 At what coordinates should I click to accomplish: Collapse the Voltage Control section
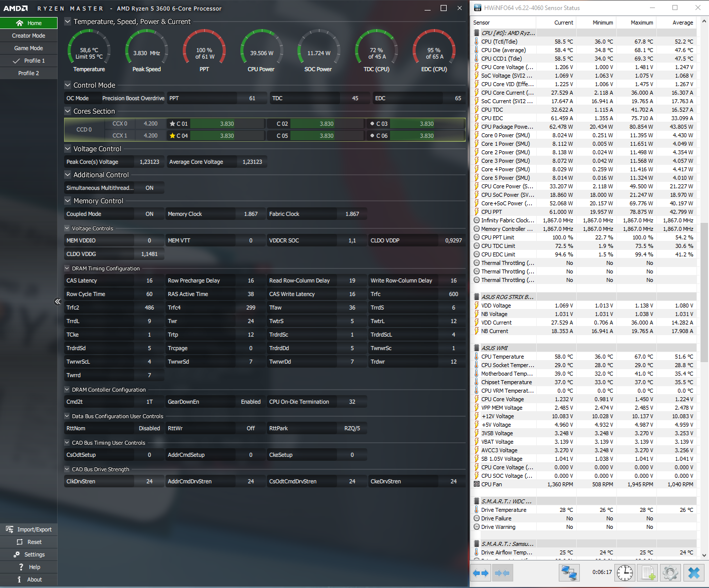pyautogui.click(x=68, y=149)
